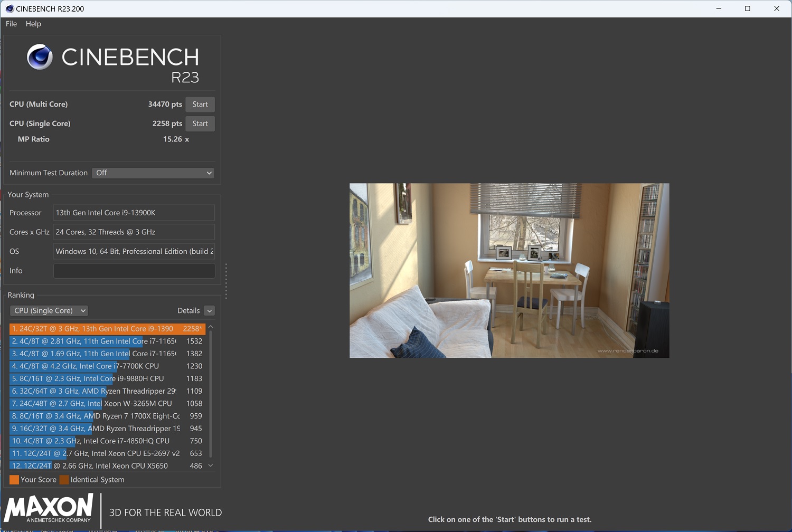The image size is (792, 532).
Task: Click the OS field showing Windows 10
Action: point(134,251)
